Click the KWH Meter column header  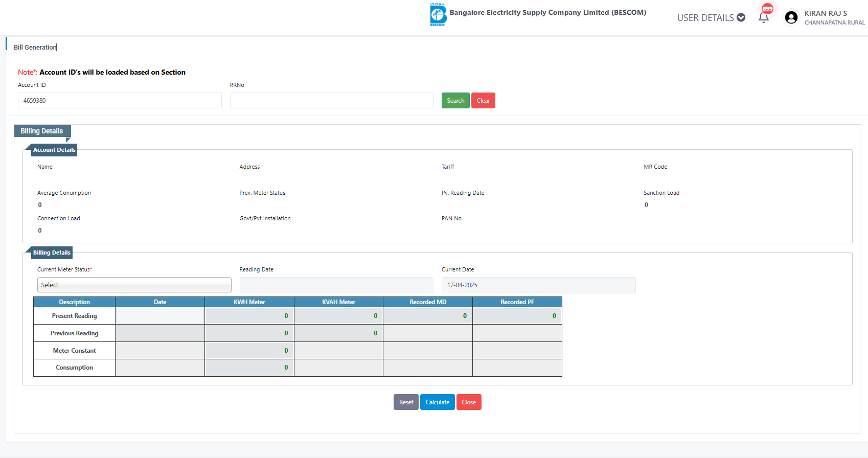pos(249,302)
